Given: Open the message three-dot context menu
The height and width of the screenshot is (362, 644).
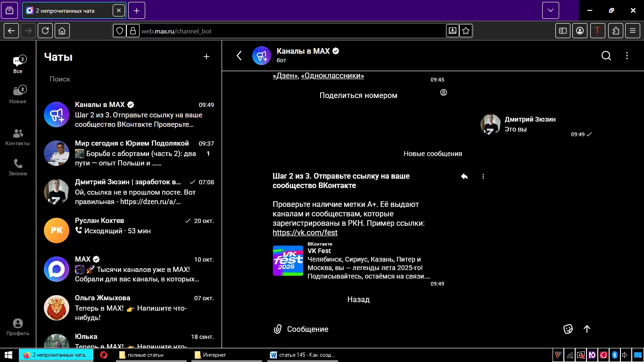Looking at the screenshot, I should click(x=483, y=176).
